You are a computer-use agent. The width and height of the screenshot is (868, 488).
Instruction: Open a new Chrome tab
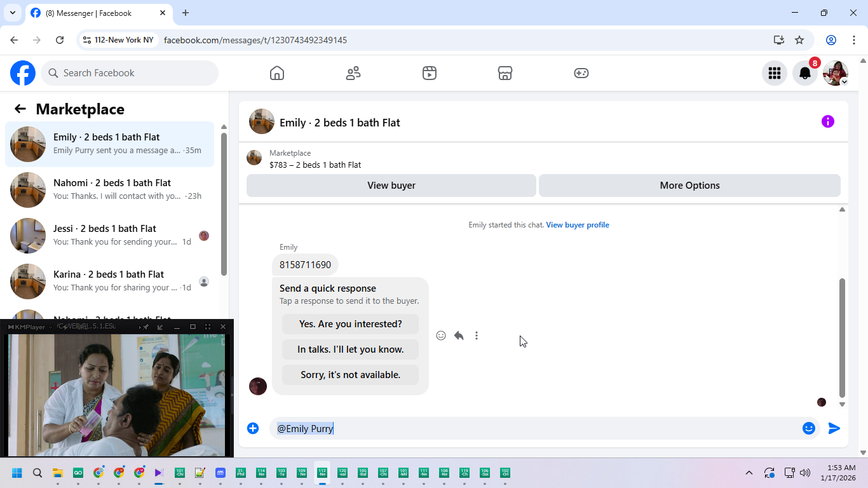click(x=186, y=13)
